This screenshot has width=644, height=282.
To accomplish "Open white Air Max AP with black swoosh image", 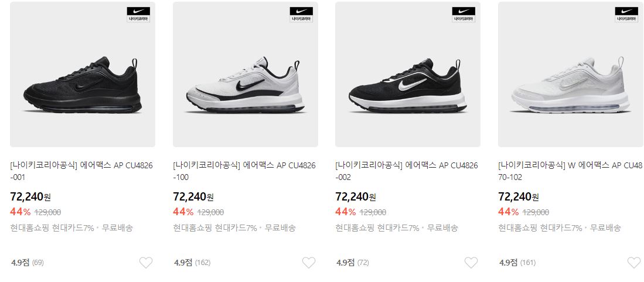I will (x=245, y=74).
